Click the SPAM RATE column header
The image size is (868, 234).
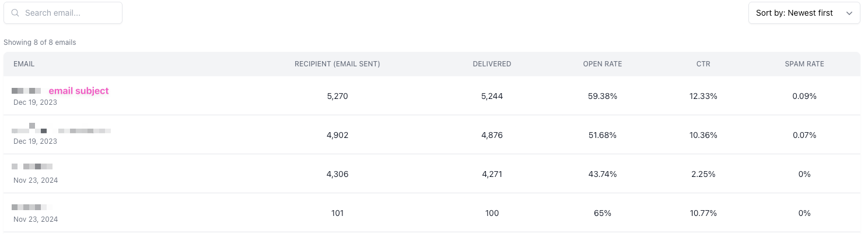[x=804, y=64]
